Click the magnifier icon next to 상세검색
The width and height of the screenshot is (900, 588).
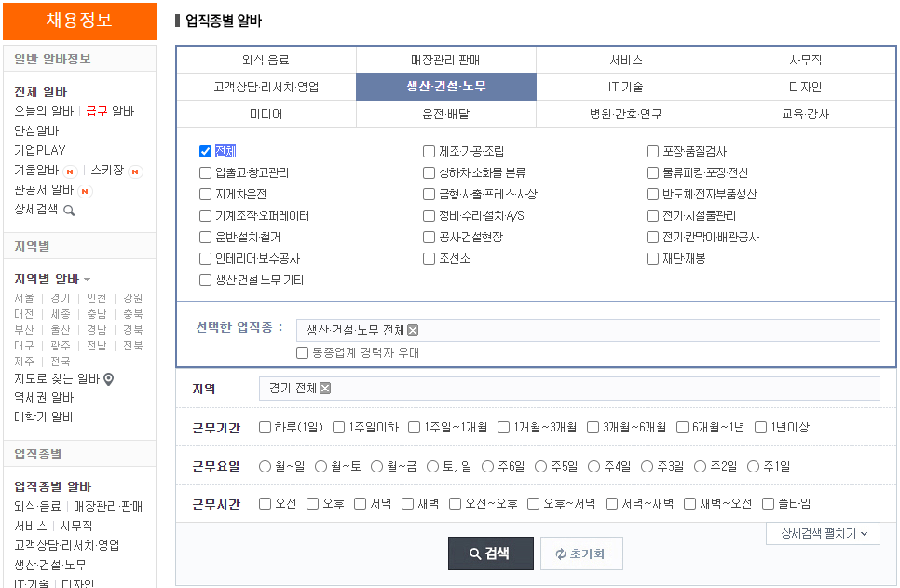(69, 211)
